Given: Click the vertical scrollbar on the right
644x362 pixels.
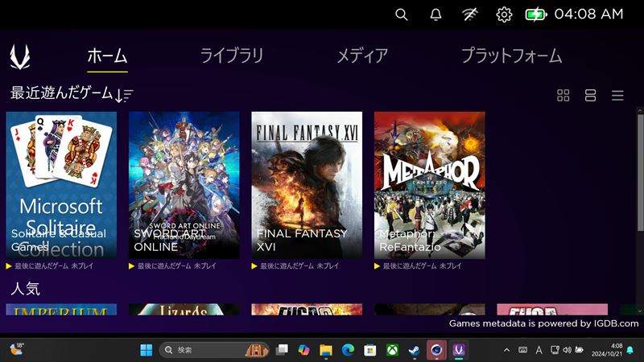Looking at the screenshot, I should [x=640, y=172].
